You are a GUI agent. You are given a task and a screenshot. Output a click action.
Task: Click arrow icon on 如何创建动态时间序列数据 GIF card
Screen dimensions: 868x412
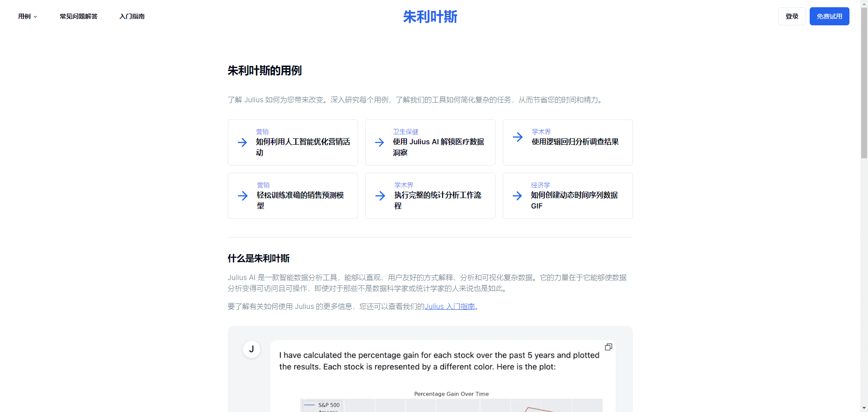point(517,196)
